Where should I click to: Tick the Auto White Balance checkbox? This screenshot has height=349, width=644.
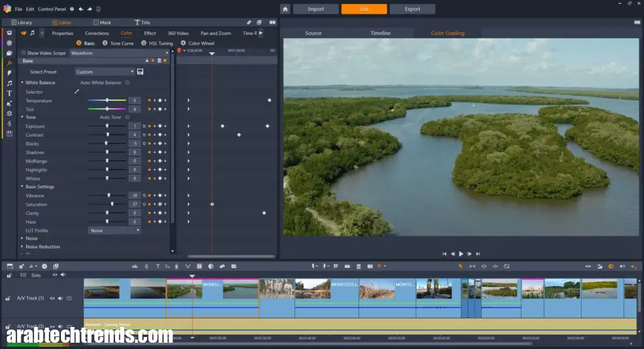tap(127, 83)
